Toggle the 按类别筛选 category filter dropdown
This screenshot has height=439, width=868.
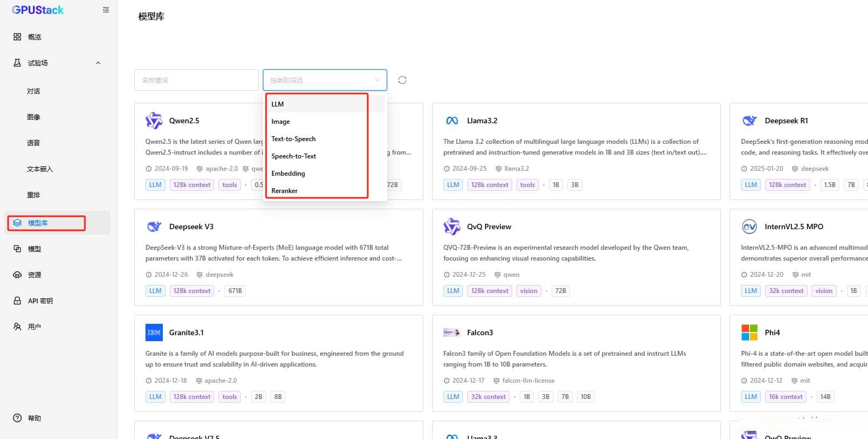[325, 80]
